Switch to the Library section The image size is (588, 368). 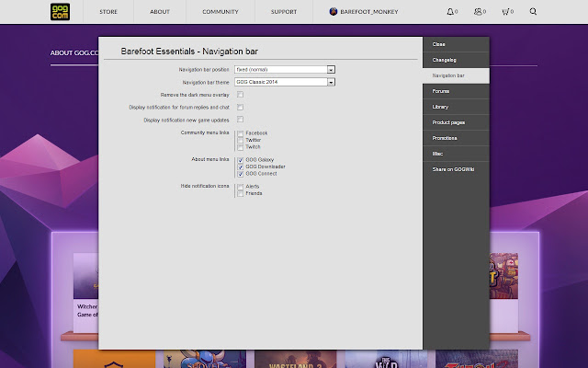click(x=456, y=107)
